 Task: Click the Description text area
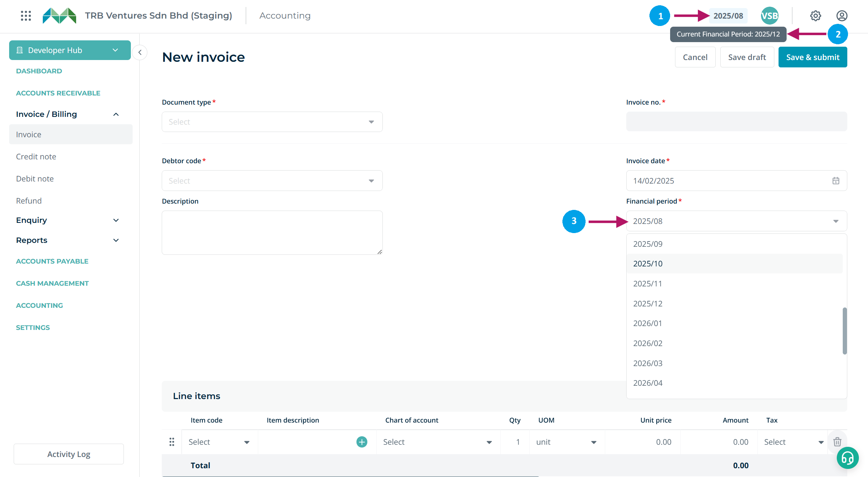pyautogui.click(x=272, y=233)
